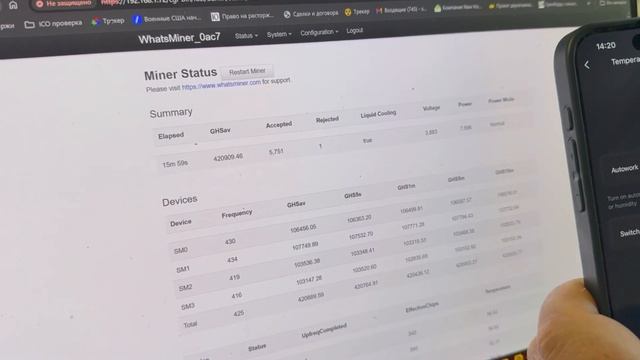The height and width of the screenshot is (360, 640).
Task: Click the SM0 device row label
Action: pos(180,250)
